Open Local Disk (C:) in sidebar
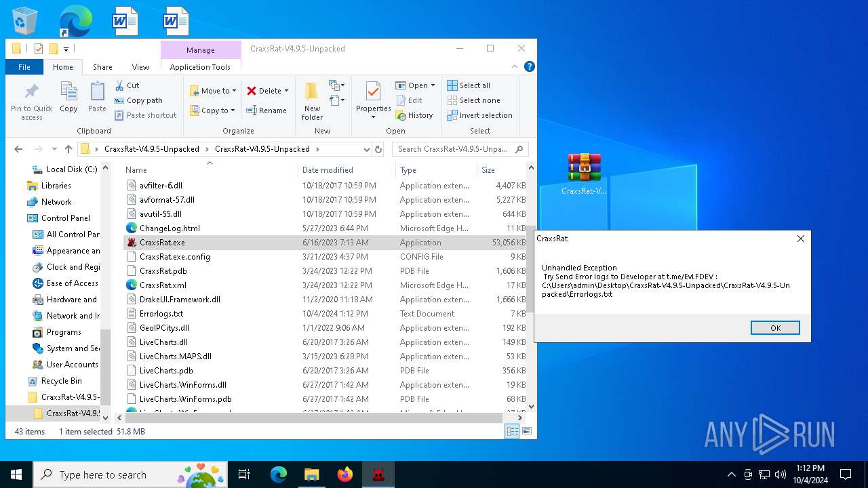The image size is (868, 488). 64,169
